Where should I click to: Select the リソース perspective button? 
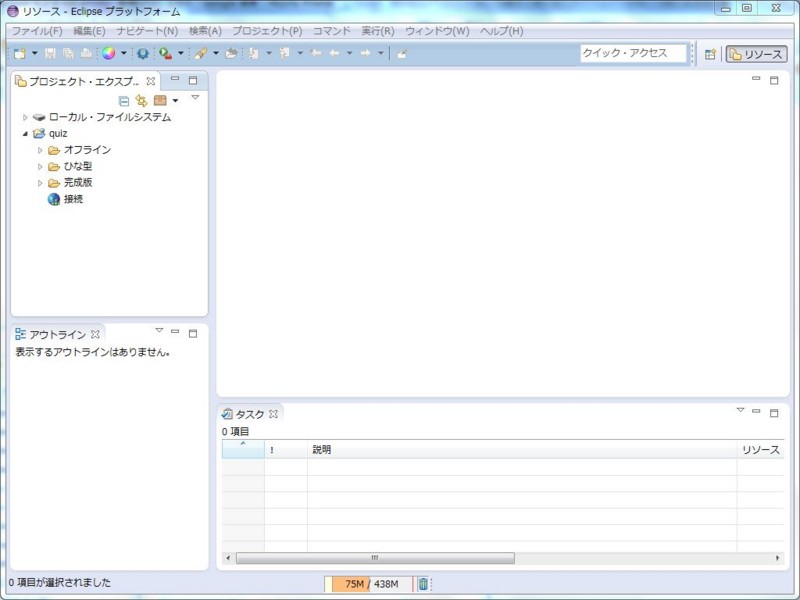[x=757, y=54]
